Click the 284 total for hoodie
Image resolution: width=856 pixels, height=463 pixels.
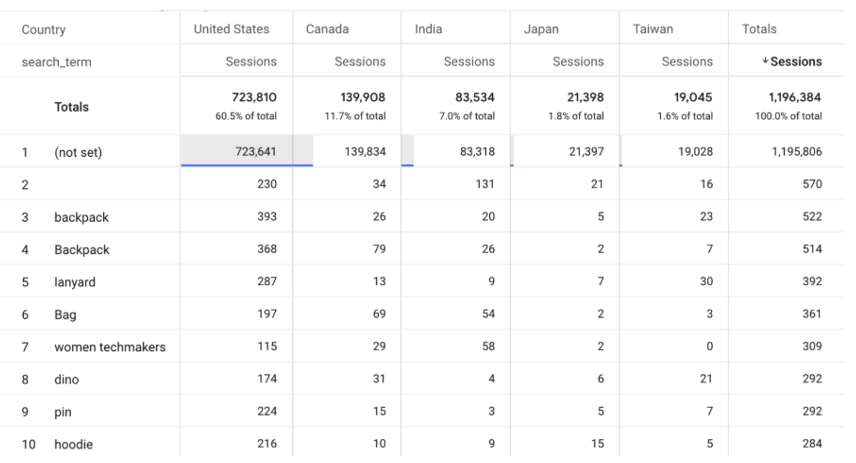pyautogui.click(x=812, y=443)
